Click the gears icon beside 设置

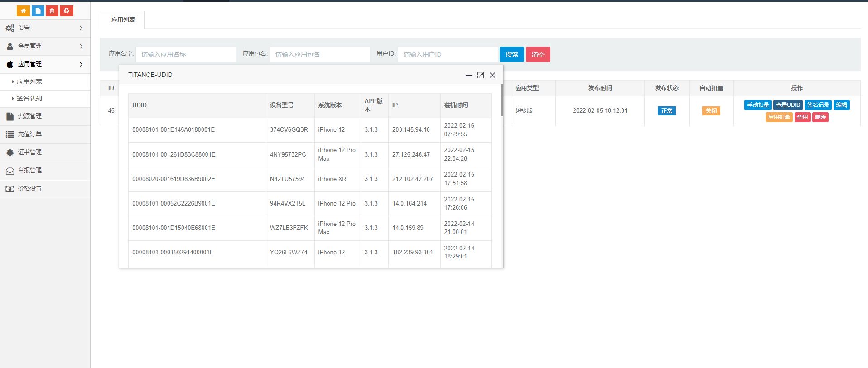coord(10,28)
